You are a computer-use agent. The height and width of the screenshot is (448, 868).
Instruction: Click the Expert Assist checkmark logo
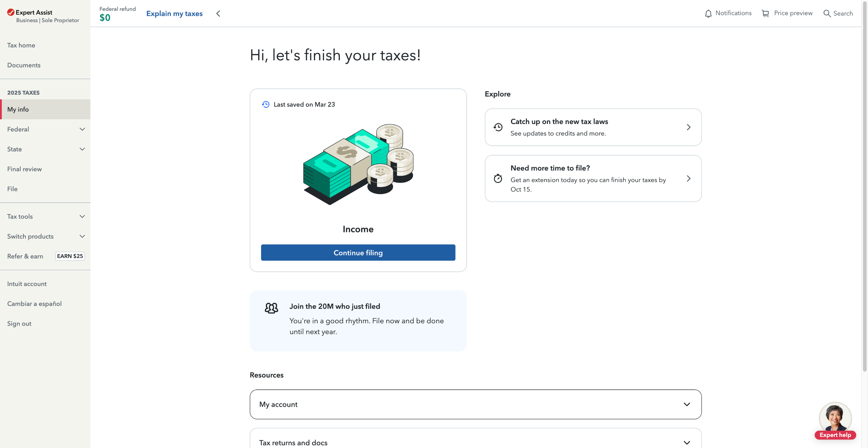coord(11,13)
